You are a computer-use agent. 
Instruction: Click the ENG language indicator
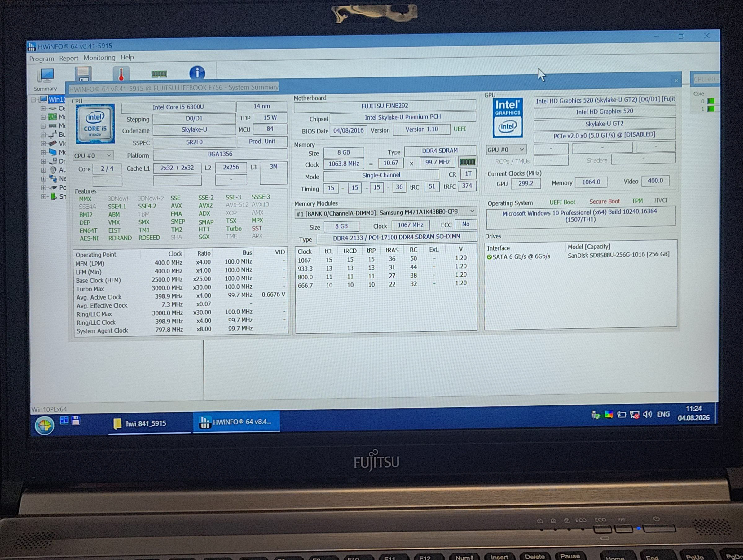pos(663,414)
